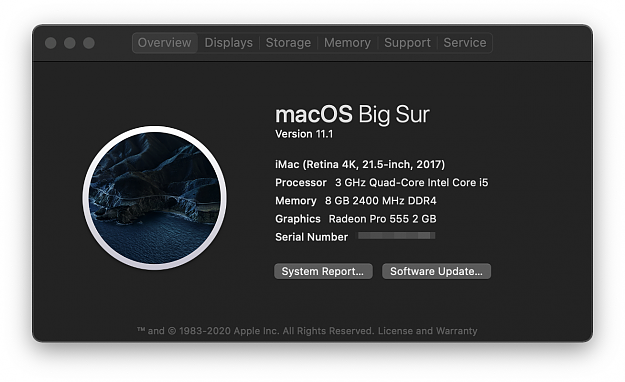
Task: Click the Radeon Pro 555 2 GB value
Action: click(382, 219)
